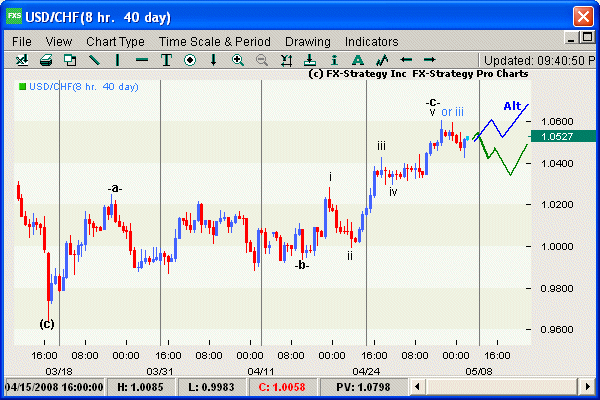Click the horizontal scrollbar track

pos(502,387)
